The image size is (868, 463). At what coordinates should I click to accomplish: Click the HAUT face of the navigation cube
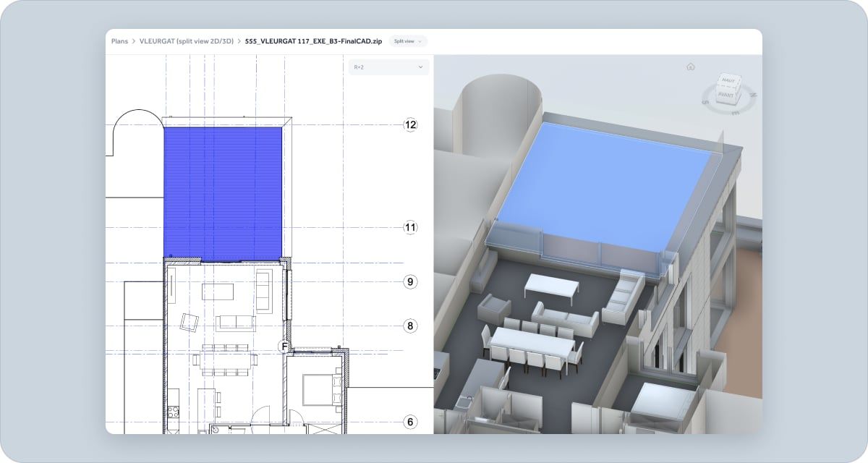(x=728, y=80)
